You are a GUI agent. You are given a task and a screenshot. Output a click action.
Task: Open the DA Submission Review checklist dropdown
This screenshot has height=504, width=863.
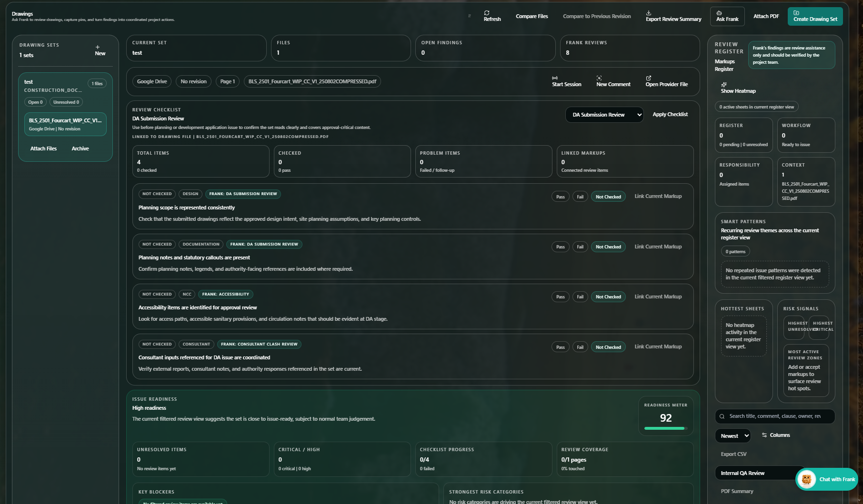(x=604, y=115)
